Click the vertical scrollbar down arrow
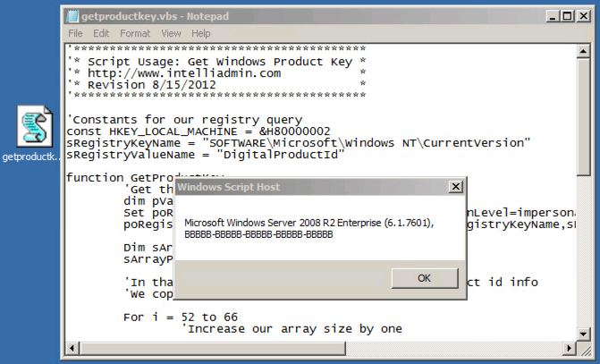This screenshot has width=600, height=364. (x=583, y=334)
